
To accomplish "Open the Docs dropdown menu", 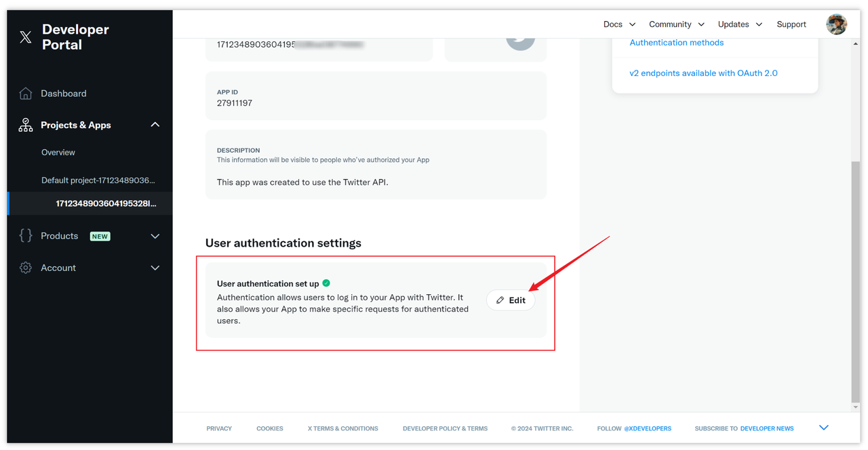I will 620,24.
